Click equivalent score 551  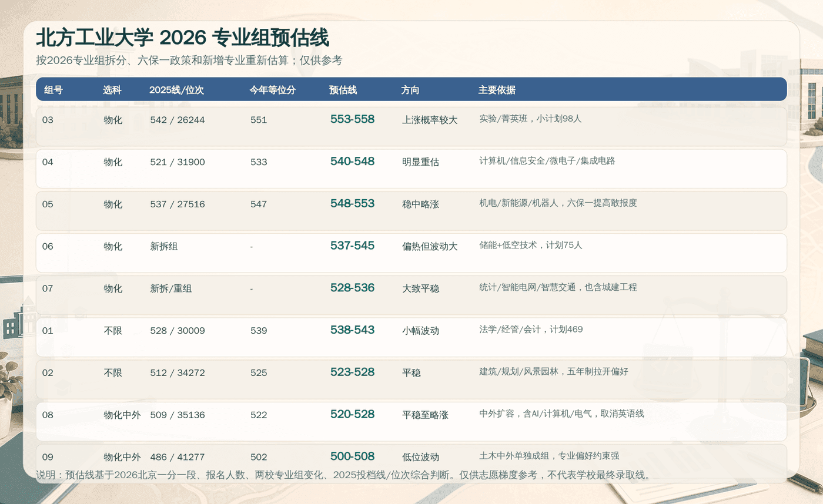tap(259, 120)
